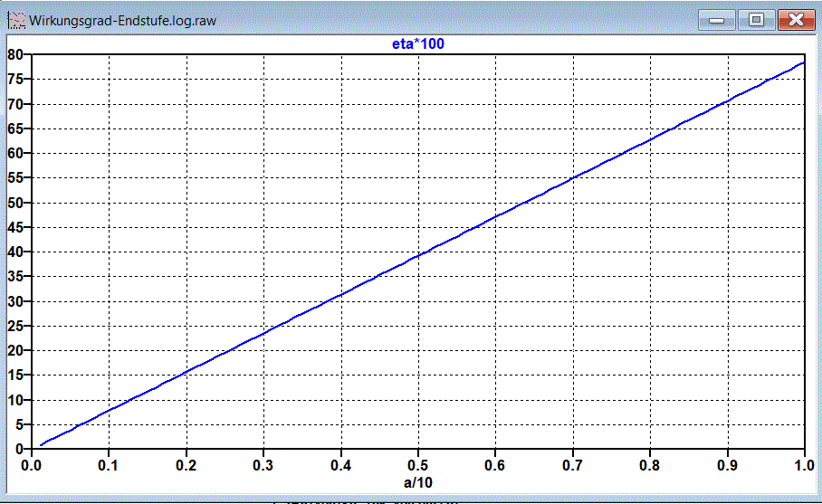
Task: Click the 0.4 value on horizontal axis
Action: (340, 465)
